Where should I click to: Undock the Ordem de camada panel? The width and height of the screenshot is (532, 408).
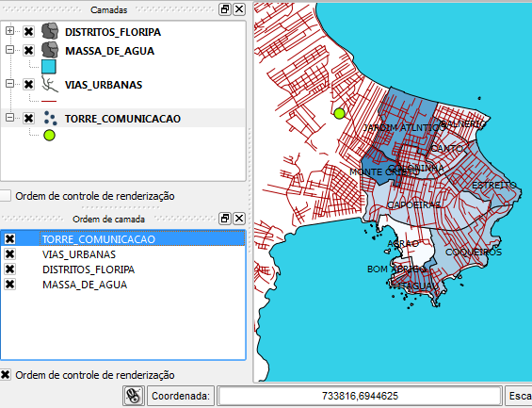pos(225,219)
